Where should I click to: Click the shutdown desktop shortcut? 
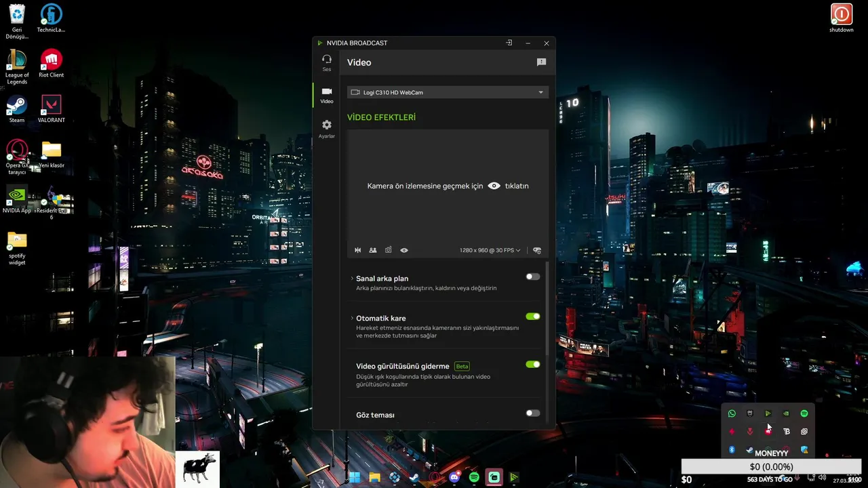coord(842,19)
